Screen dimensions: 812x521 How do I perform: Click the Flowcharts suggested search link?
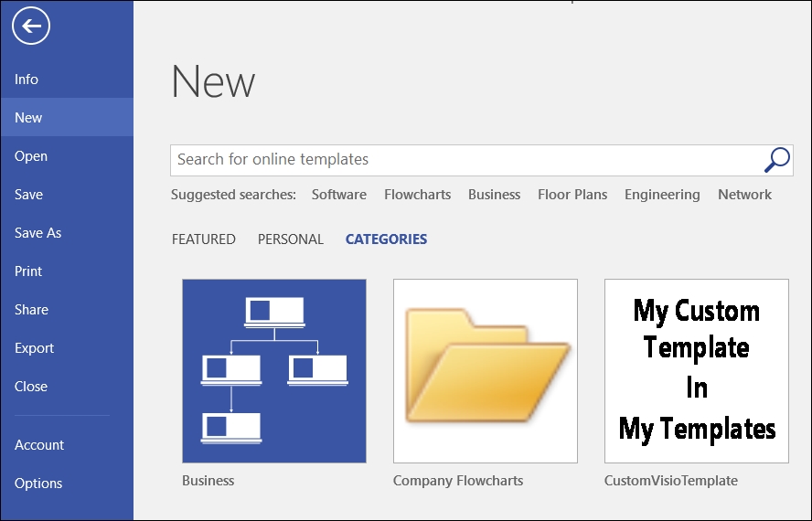click(x=417, y=195)
